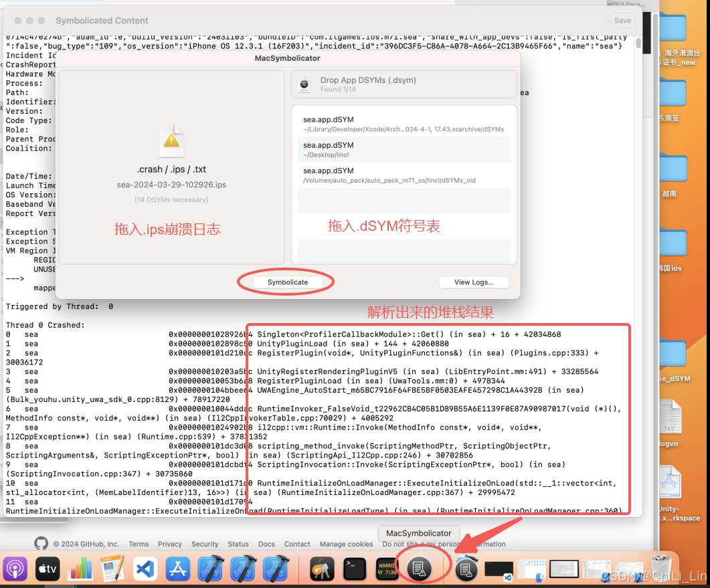Click the Symbolicate button
Screen dimensions: 710x588
tap(288, 282)
